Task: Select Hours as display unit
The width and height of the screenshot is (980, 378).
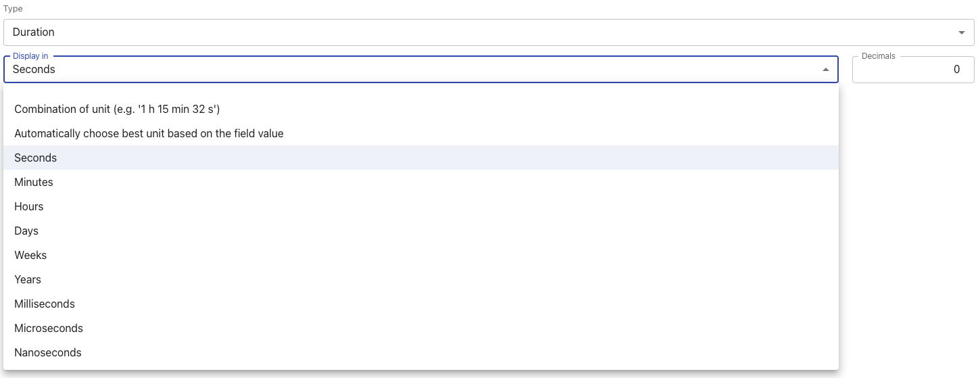Action: tap(29, 206)
